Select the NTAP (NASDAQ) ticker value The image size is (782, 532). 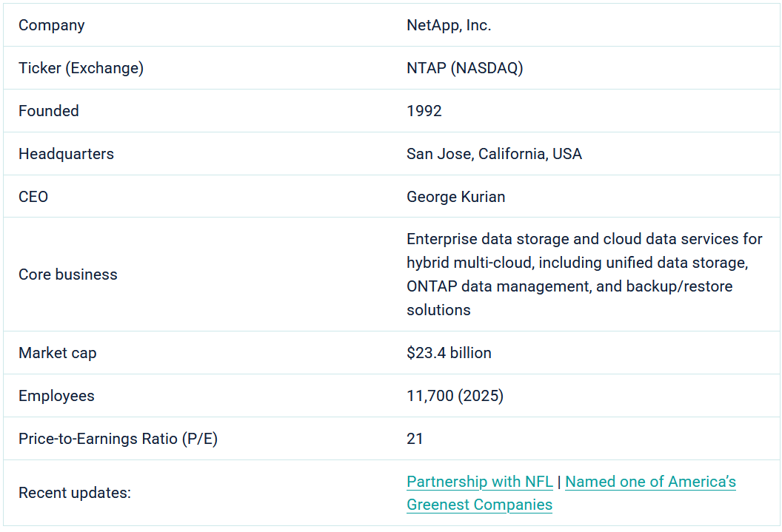point(464,68)
